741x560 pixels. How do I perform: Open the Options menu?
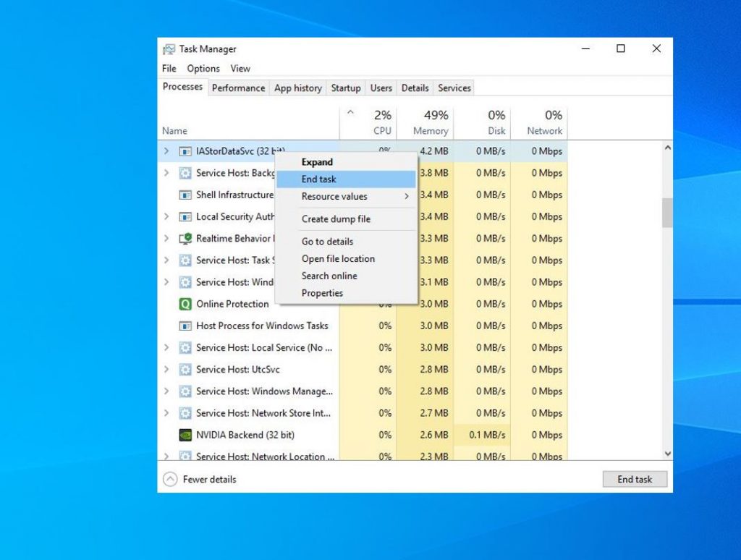tap(203, 68)
